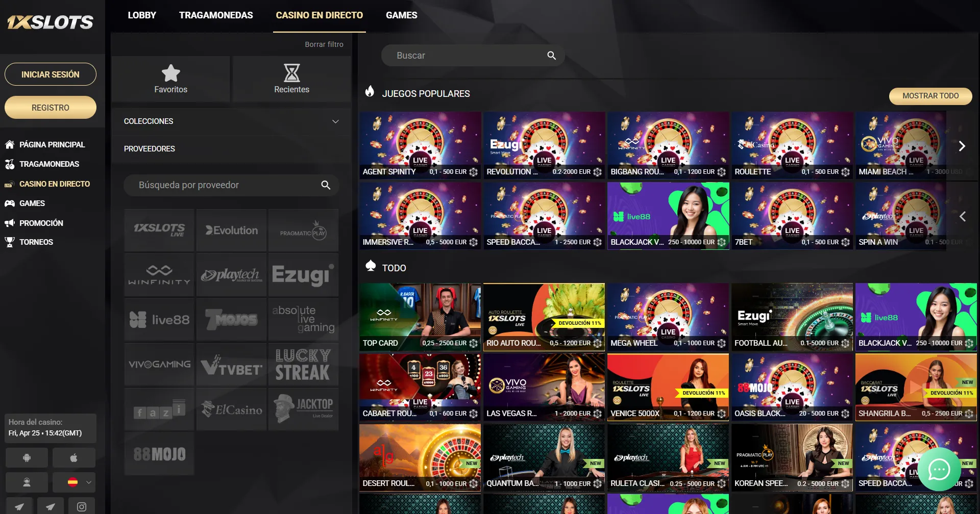The image size is (980, 514).
Task: Click the Registro button
Action: [x=51, y=108]
